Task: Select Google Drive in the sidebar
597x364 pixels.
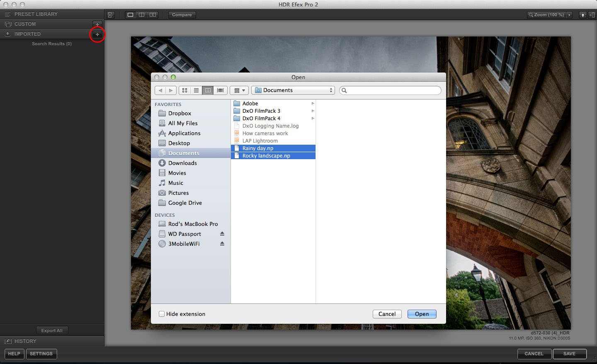Action: pos(191,203)
